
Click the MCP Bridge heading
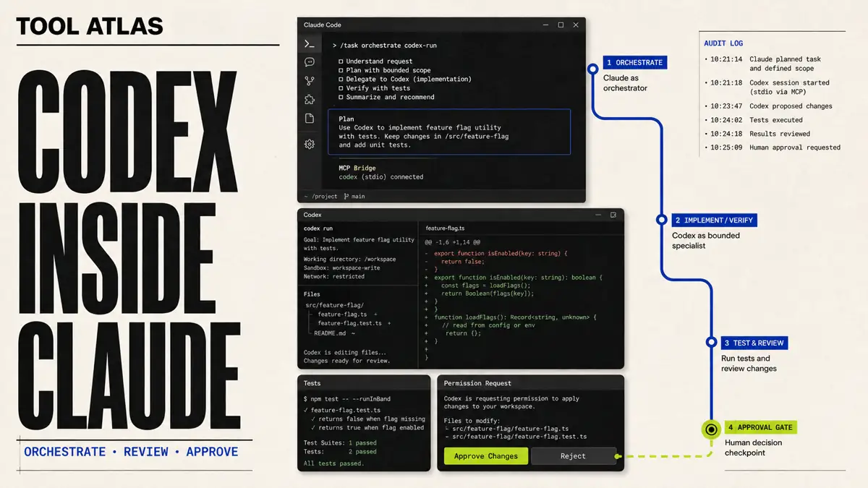[357, 168]
